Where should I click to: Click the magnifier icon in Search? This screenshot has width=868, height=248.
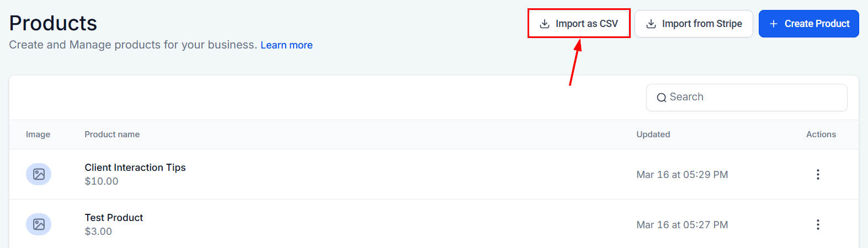[x=661, y=98]
